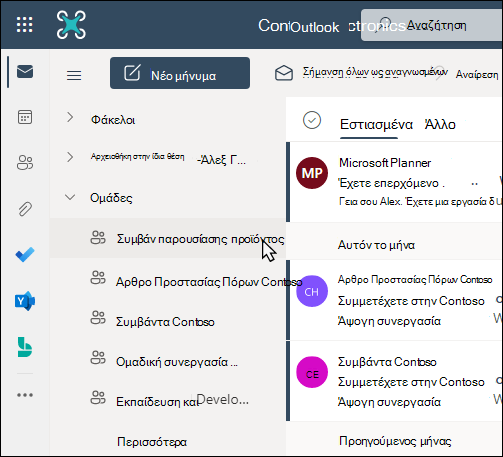Open the Files paperclip module
503x457 pixels.
[x=25, y=209]
